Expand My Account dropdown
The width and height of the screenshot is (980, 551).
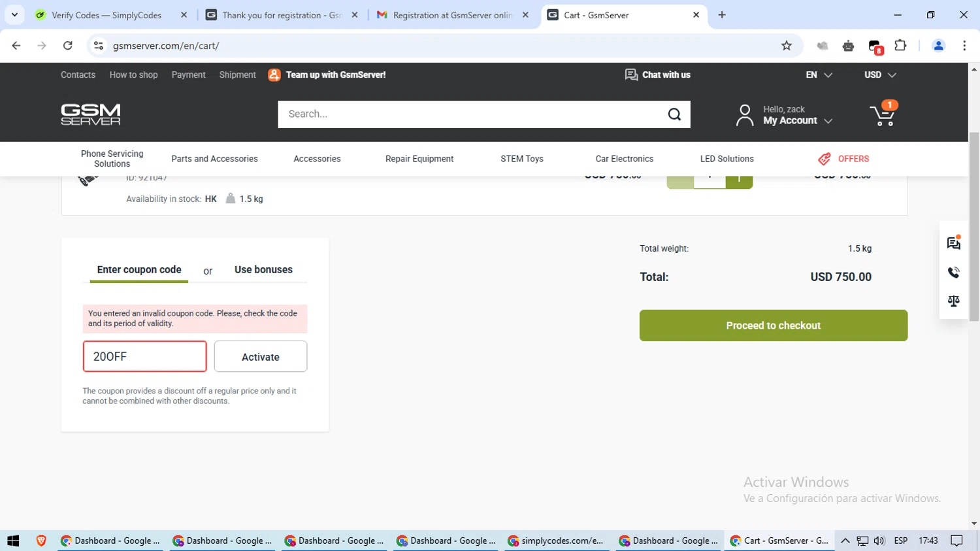[828, 121]
